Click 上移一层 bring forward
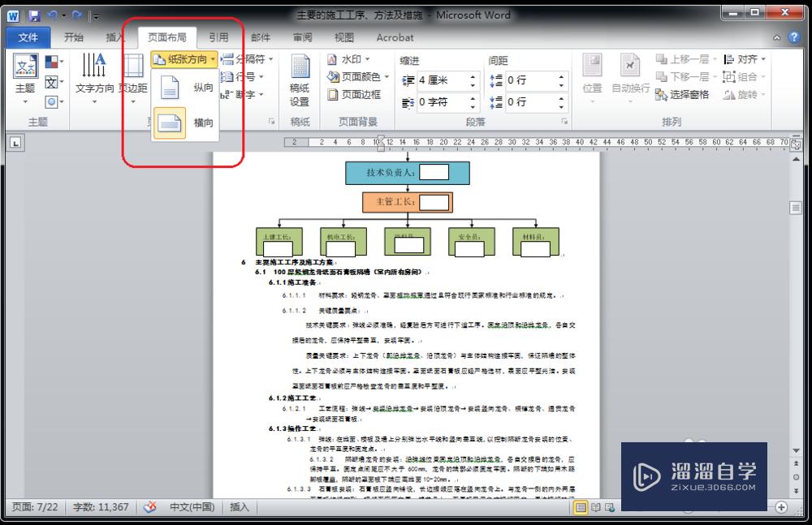The height and width of the screenshot is (525, 812). tap(685, 59)
